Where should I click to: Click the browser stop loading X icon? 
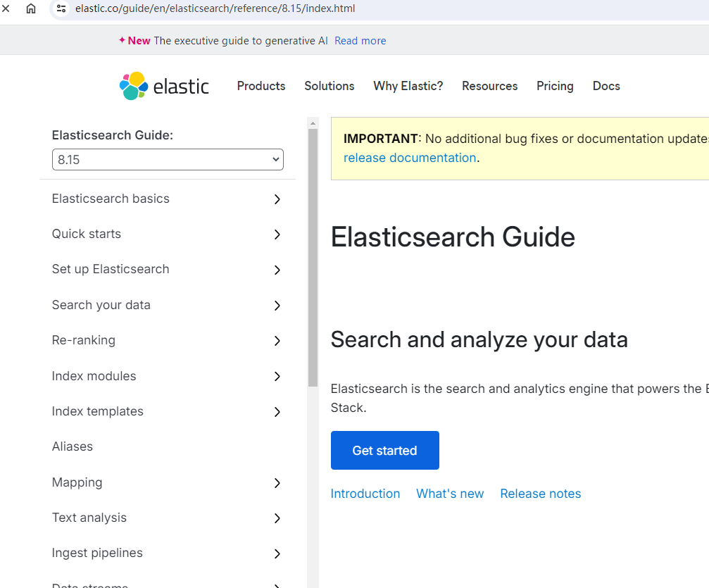click(6, 8)
